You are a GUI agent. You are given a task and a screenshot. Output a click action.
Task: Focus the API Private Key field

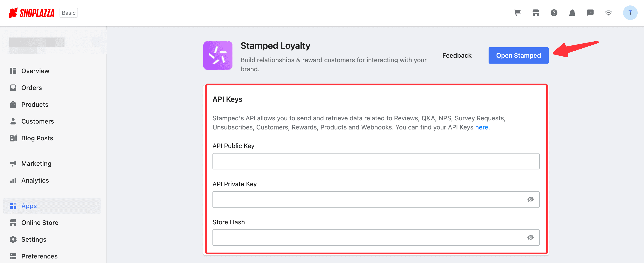pyautogui.click(x=376, y=199)
